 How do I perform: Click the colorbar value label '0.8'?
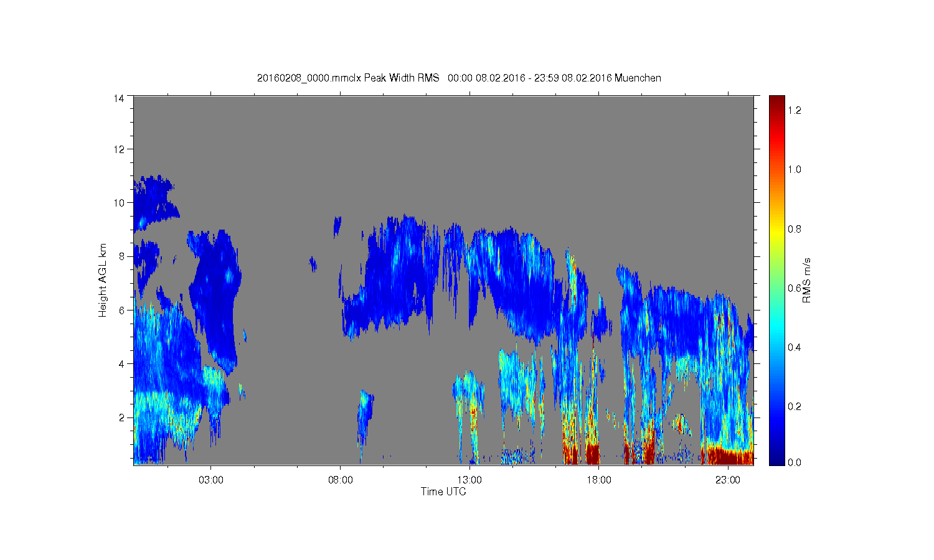tap(794, 229)
